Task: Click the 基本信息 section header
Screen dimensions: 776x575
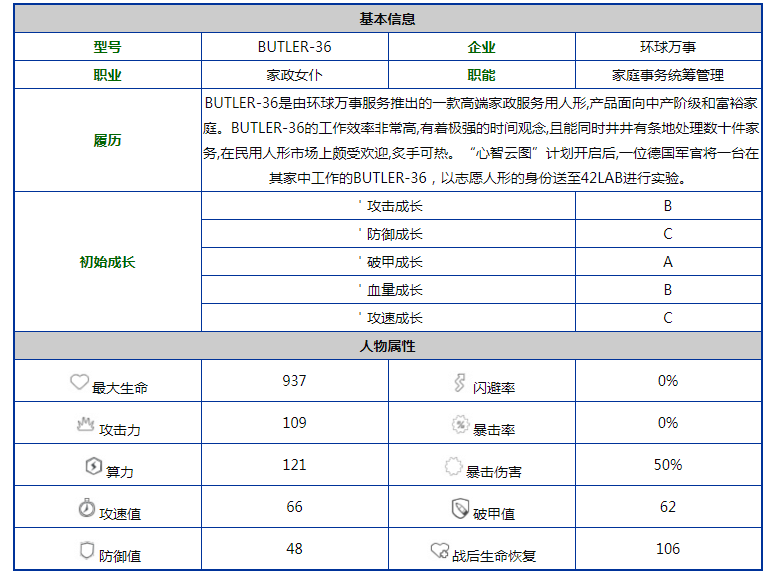Action: pyautogui.click(x=388, y=19)
